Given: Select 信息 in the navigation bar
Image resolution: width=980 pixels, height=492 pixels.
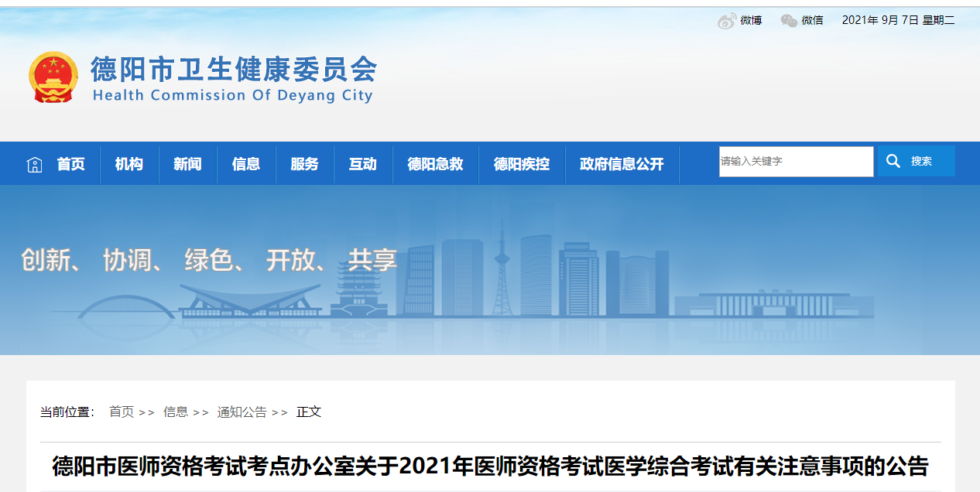Looking at the screenshot, I should [246, 164].
